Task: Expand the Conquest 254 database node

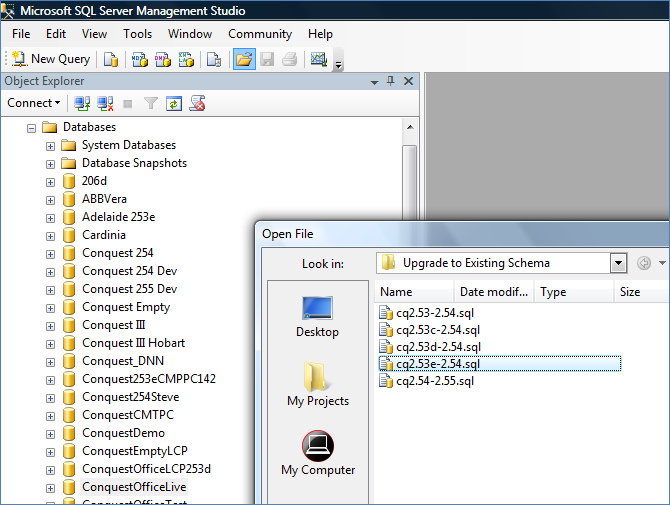Action: click(50, 254)
